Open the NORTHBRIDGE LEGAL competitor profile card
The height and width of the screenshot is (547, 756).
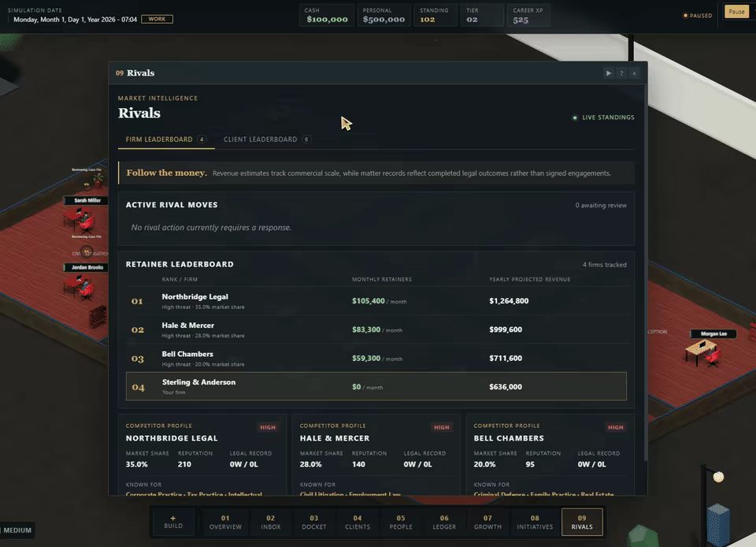pos(202,455)
